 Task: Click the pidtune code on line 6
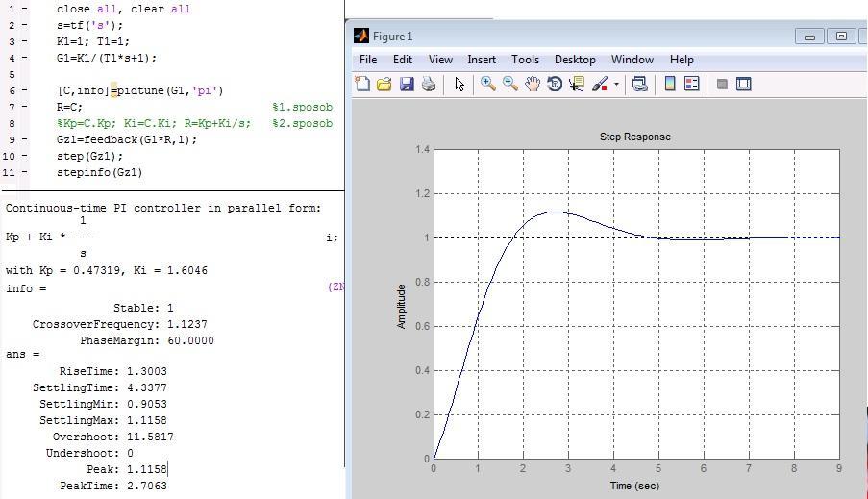tap(140, 90)
